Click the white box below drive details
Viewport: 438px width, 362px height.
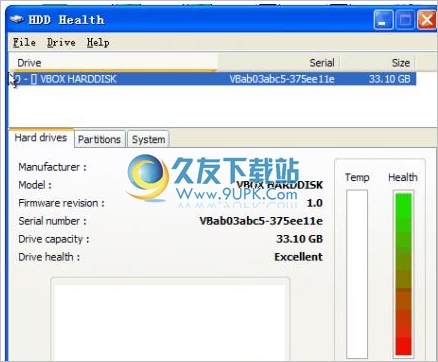[x=170, y=319]
